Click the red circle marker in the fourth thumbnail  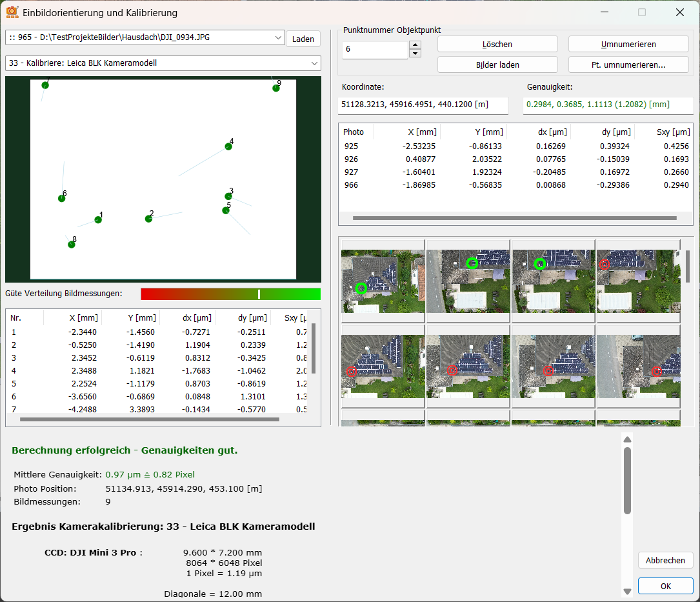pyautogui.click(x=605, y=265)
